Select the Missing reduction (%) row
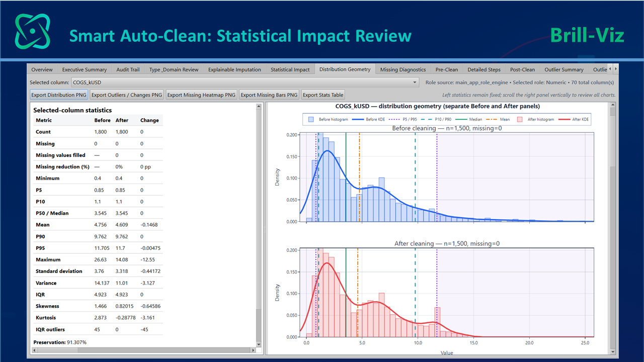This screenshot has width=644, height=362. click(98, 167)
